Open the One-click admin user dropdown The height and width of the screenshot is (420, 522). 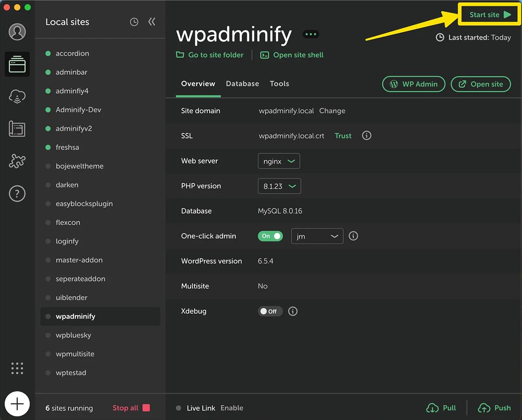point(317,236)
